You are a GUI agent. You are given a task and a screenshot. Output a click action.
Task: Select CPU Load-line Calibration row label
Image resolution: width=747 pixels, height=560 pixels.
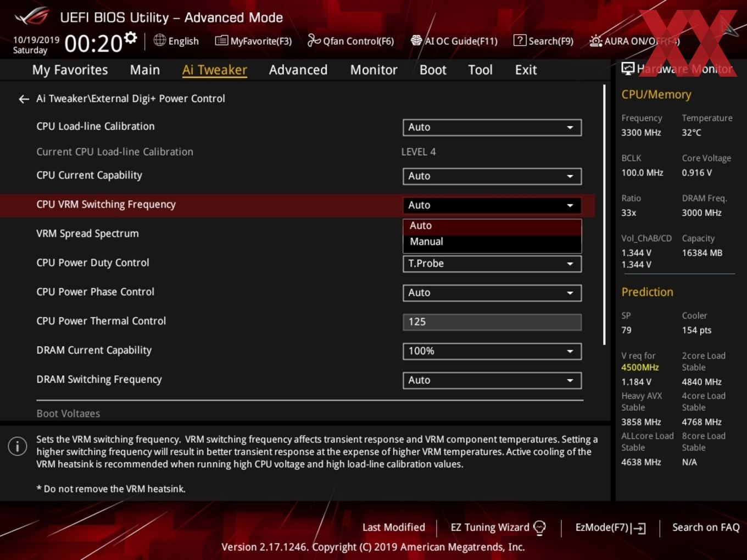96,126
